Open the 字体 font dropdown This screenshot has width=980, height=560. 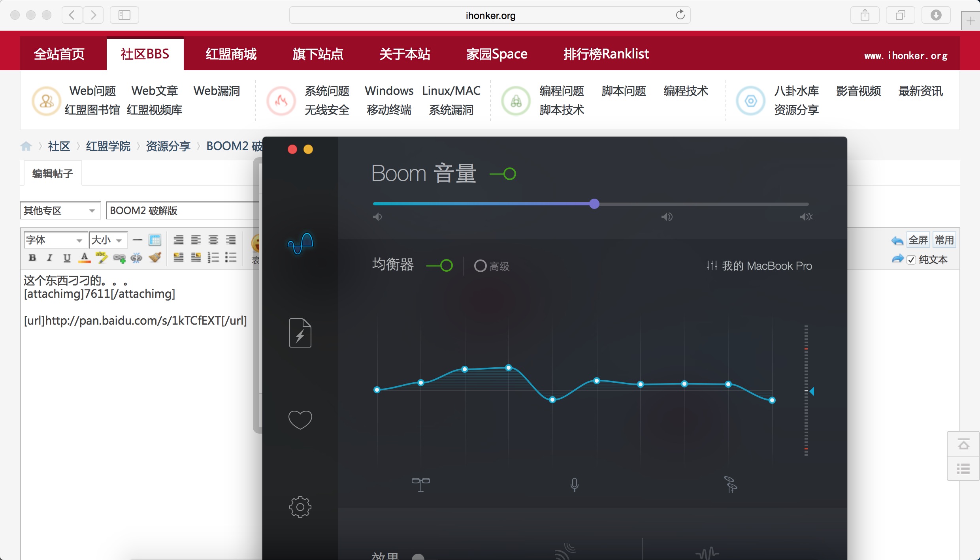(x=55, y=240)
